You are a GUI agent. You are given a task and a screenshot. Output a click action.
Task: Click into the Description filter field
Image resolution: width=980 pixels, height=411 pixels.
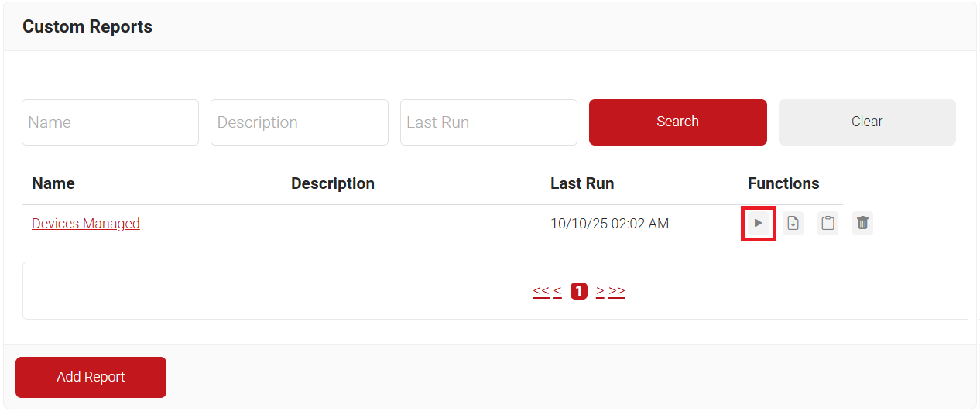[x=299, y=122]
